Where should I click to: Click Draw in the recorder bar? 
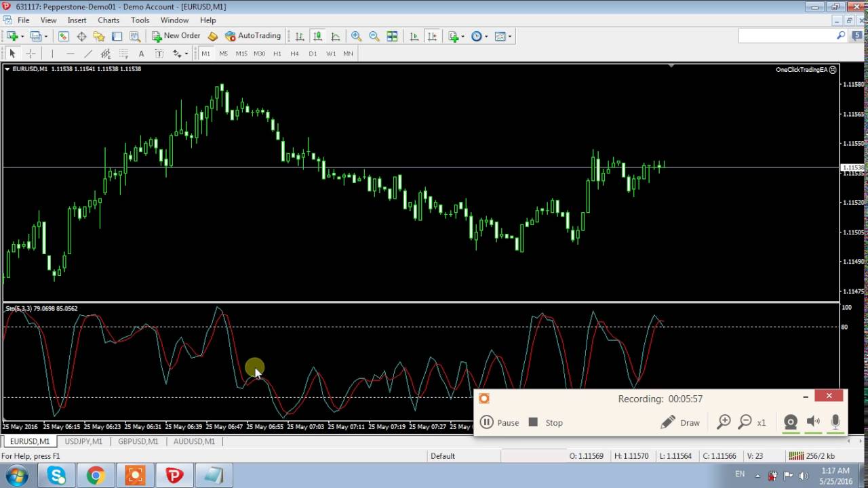[x=680, y=422]
